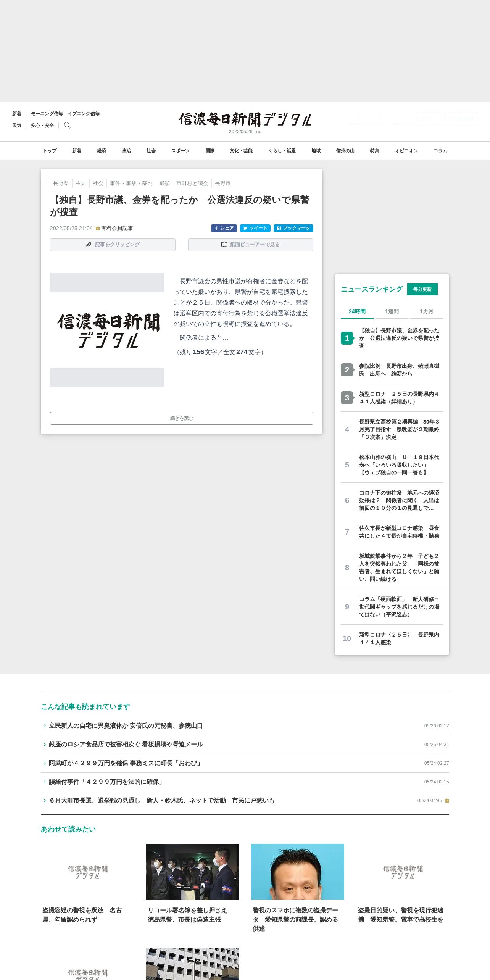Image resolution: width=490 pixels, height=980 pixels.
Task: Tweet the article via ツイート button
Action: coord(255,228)
